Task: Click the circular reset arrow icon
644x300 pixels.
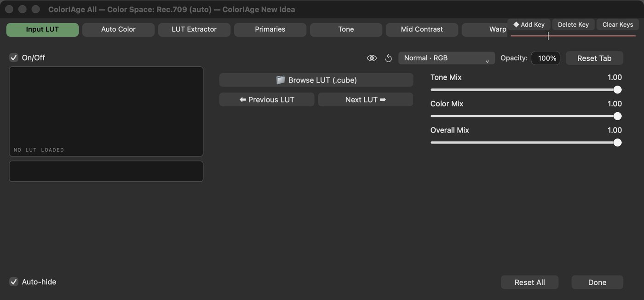Action: click(x=388, y=58)
